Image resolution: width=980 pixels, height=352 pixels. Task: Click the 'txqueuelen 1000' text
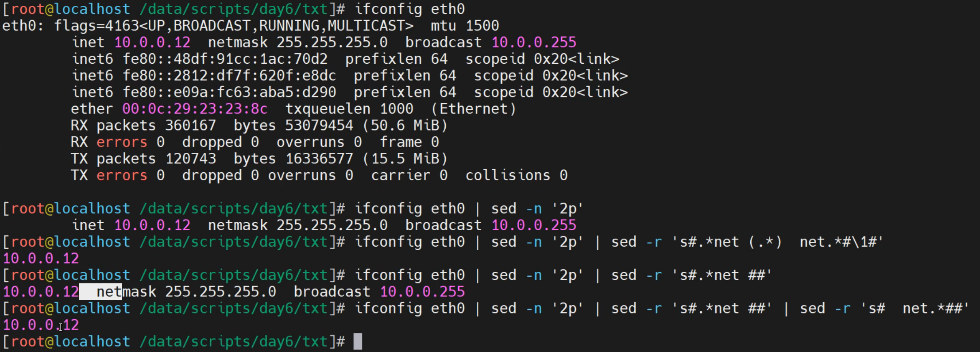(349, 109)
